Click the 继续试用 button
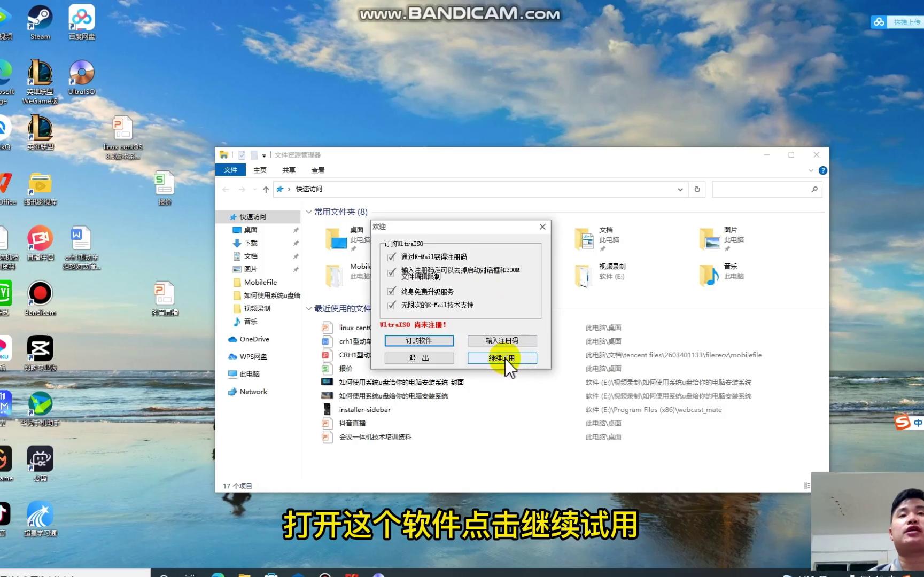 [502, 358]
